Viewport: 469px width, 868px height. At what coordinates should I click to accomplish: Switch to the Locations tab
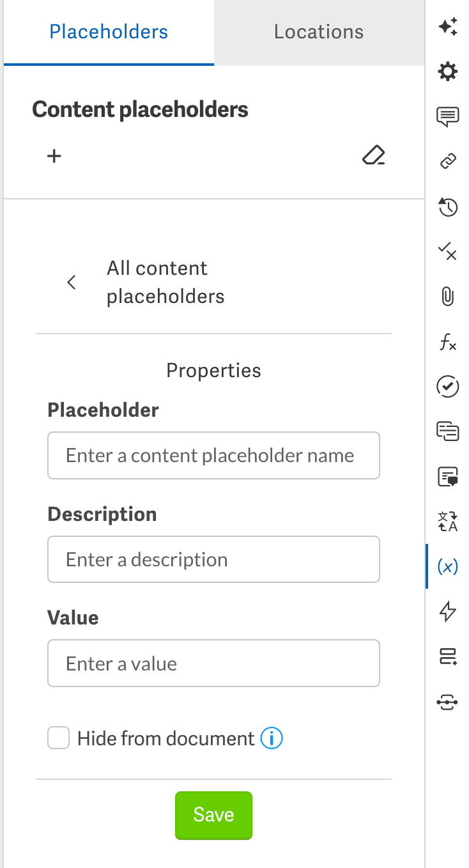pyautogui.click(x=319, y=32)
